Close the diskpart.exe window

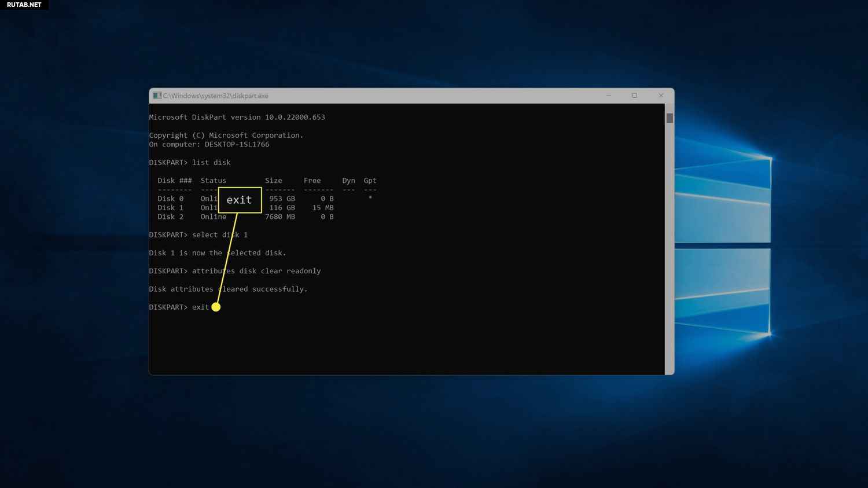[661, 96]
